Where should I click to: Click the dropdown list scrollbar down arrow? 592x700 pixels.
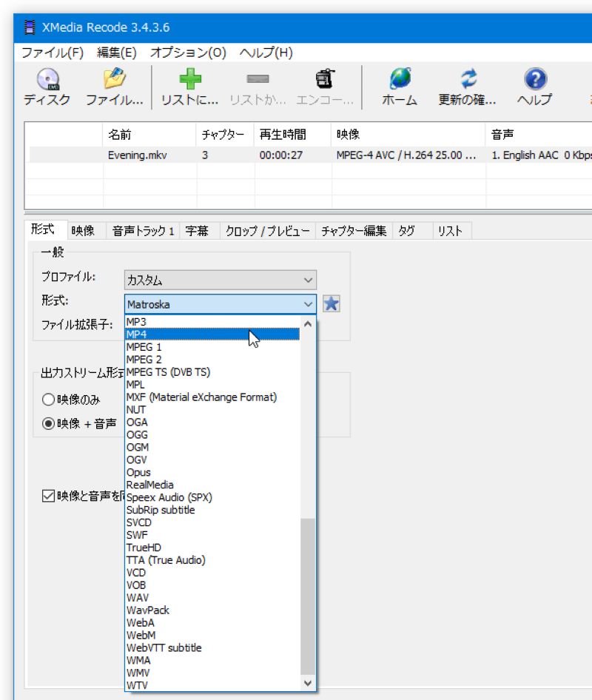tap(306, 683)
